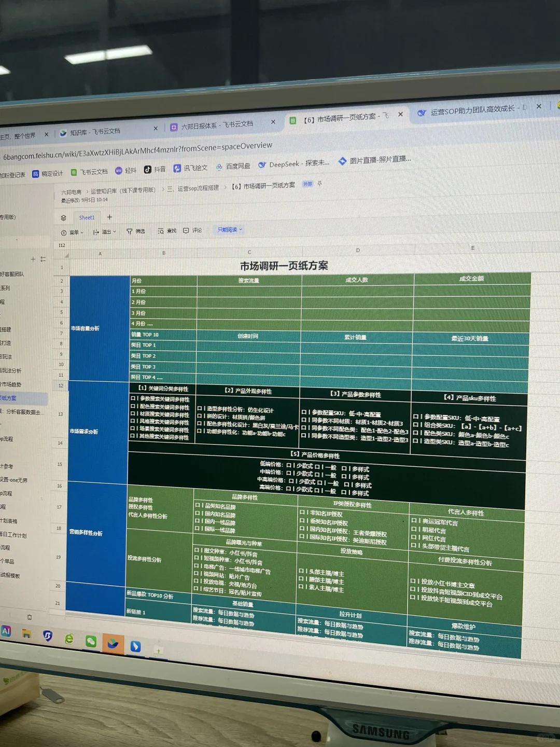The height and width of the screenshot is (747, 560).
Task: Click the 成交金额 header cell
Action: 472,279
